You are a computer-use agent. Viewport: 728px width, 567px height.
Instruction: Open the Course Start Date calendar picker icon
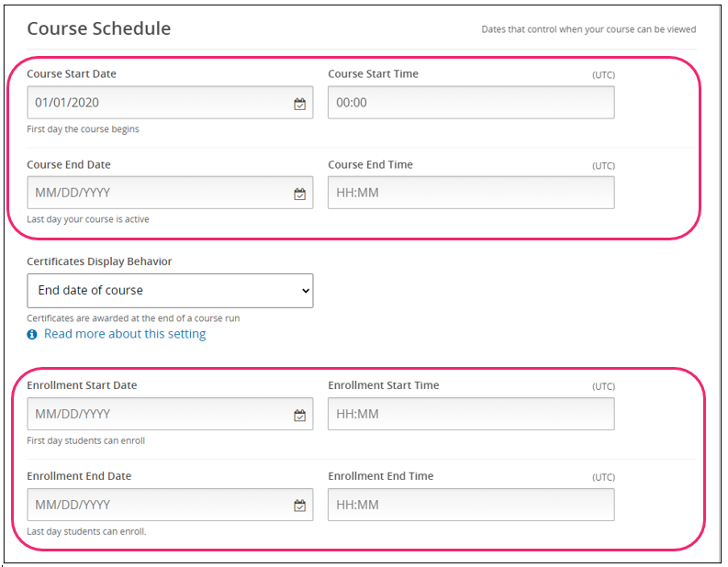[x=299, y=104]
